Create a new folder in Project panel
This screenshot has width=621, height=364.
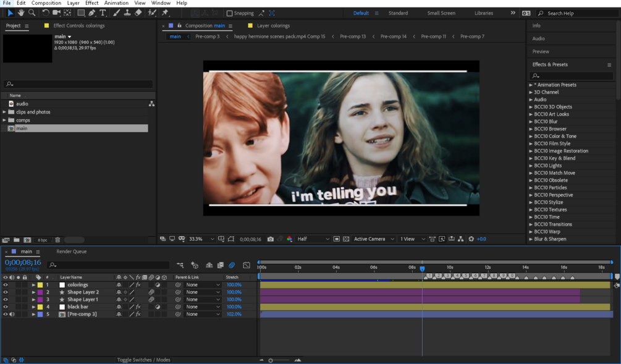(17, 240)
